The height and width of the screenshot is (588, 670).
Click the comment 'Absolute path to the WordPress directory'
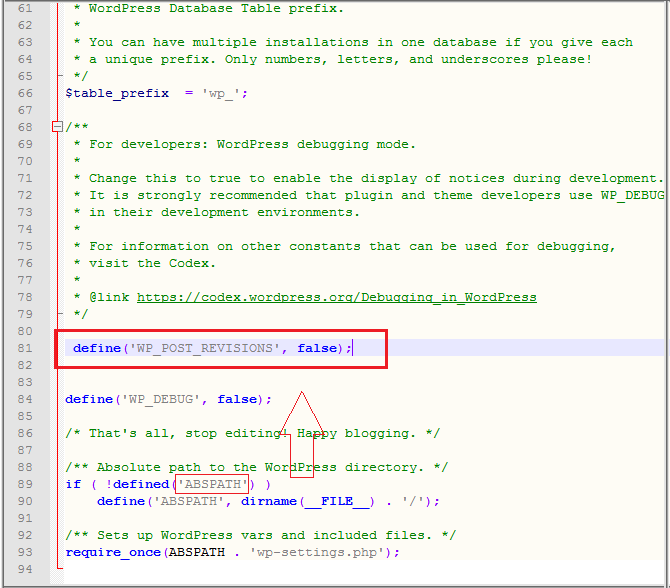(x=256, y=467)
